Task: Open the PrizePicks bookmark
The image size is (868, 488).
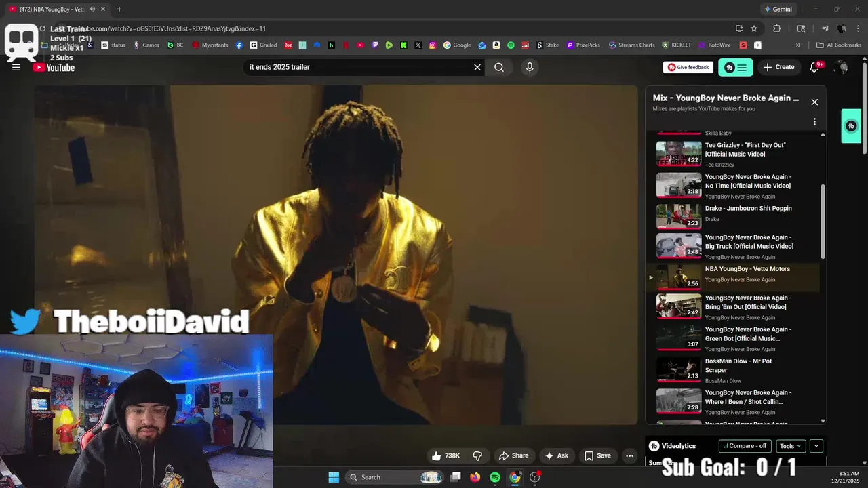Action: pos(583,45)
